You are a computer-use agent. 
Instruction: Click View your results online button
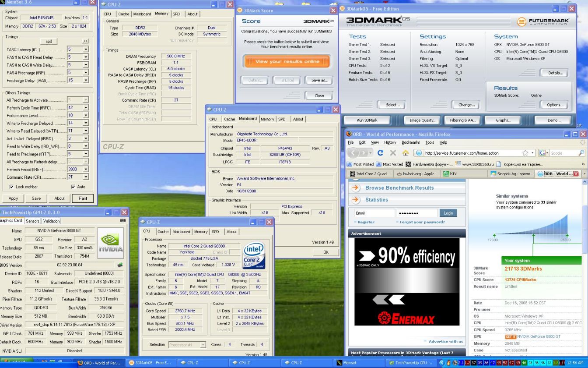(x=287, y=61)
